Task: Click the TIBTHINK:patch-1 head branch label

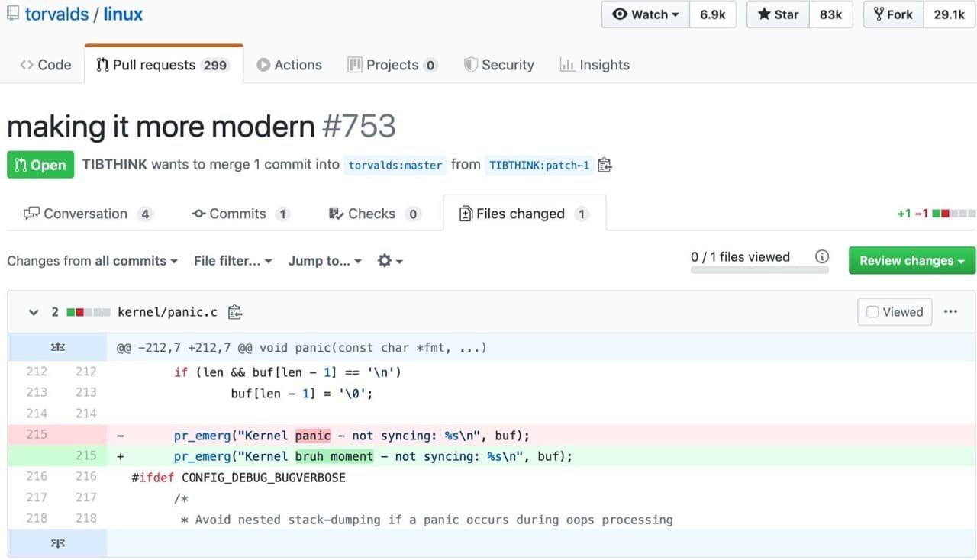Action: [539, 165]
